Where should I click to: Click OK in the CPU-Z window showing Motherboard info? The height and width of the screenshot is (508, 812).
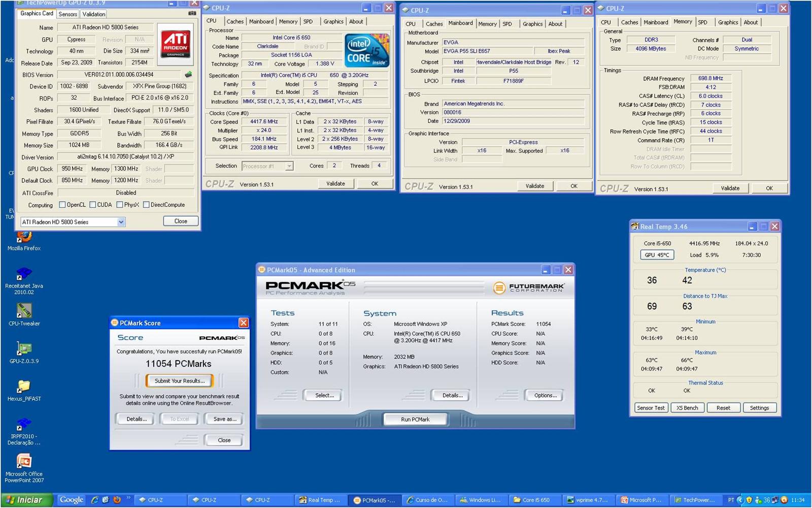coord(574,186)
